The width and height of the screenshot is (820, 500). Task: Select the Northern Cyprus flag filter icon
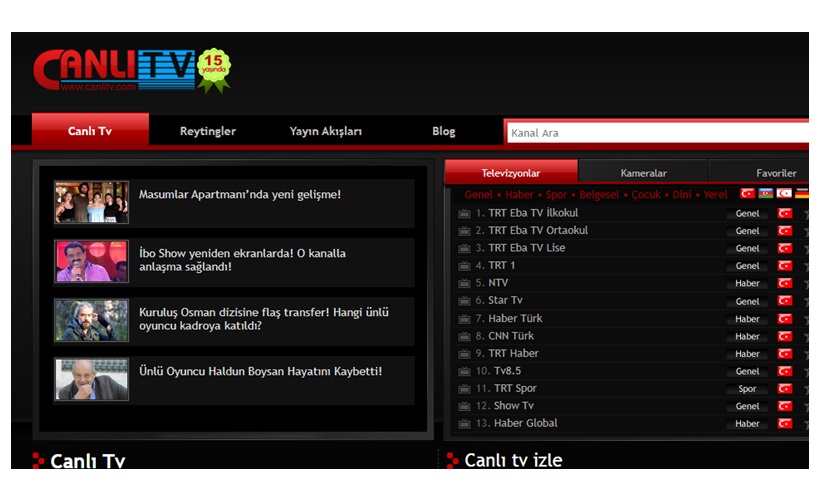pyautogui.click(x=785, y=194)
